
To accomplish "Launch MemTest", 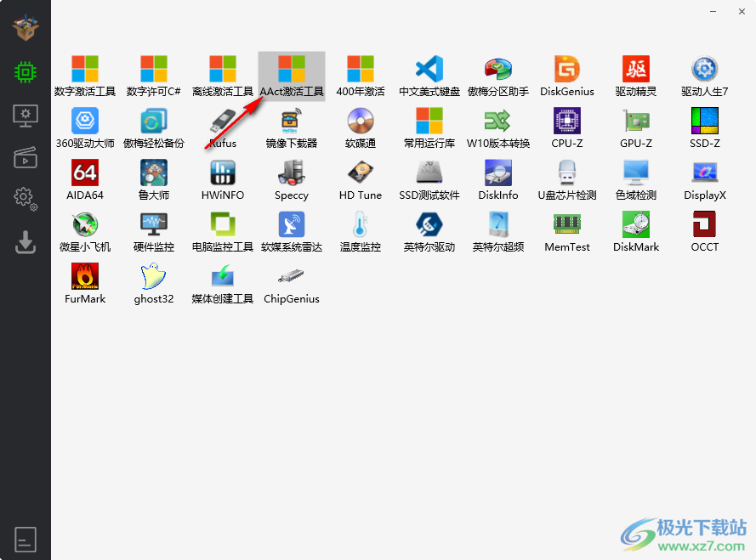I will click(x=567, y=231).
